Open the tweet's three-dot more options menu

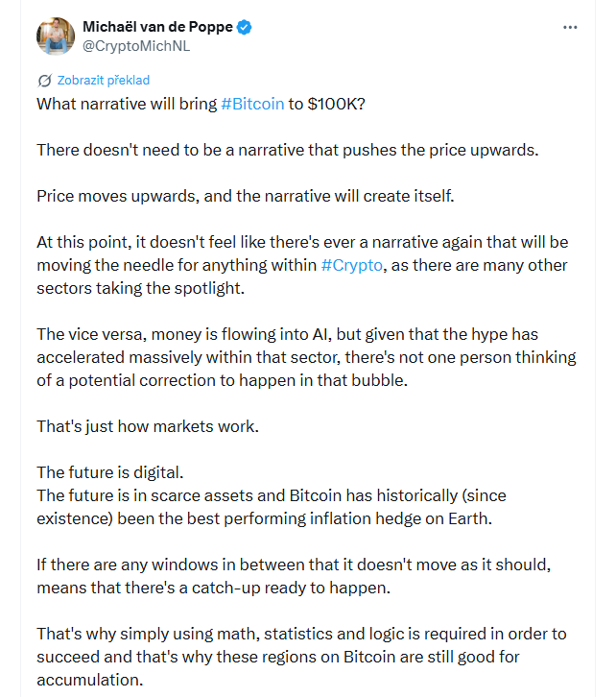tap(570, 28)
